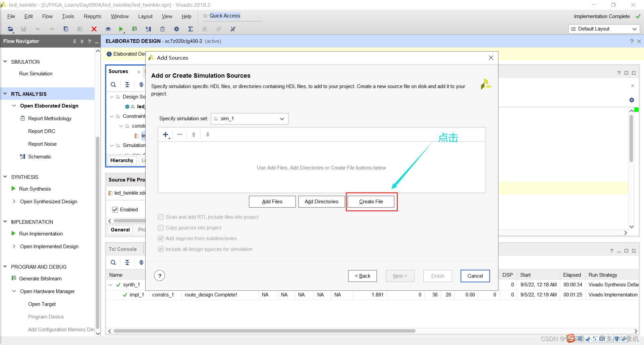Screen dimensions: 644x345
Task: Click the horizontal scrollbar at bottom of runs table
Action: tap(264, 331)
